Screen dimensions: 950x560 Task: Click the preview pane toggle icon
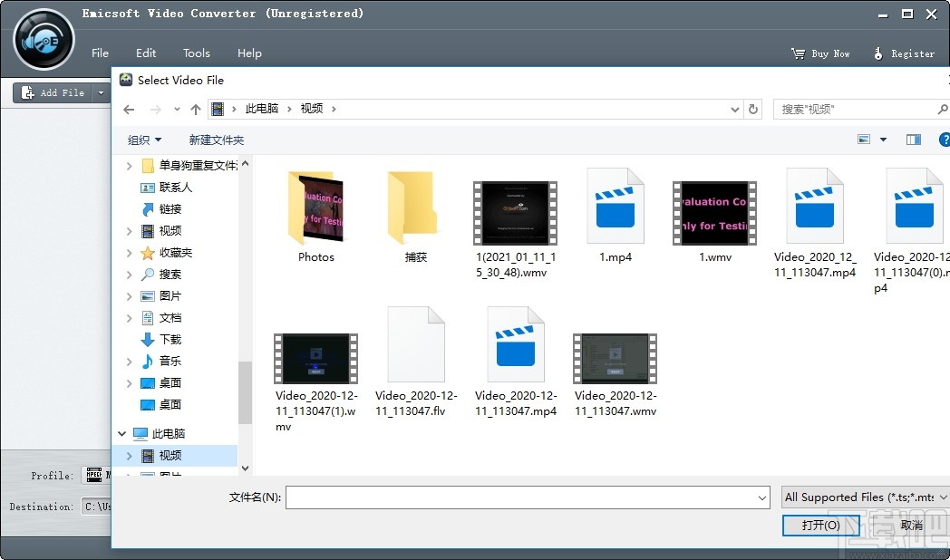click(914, 139)
